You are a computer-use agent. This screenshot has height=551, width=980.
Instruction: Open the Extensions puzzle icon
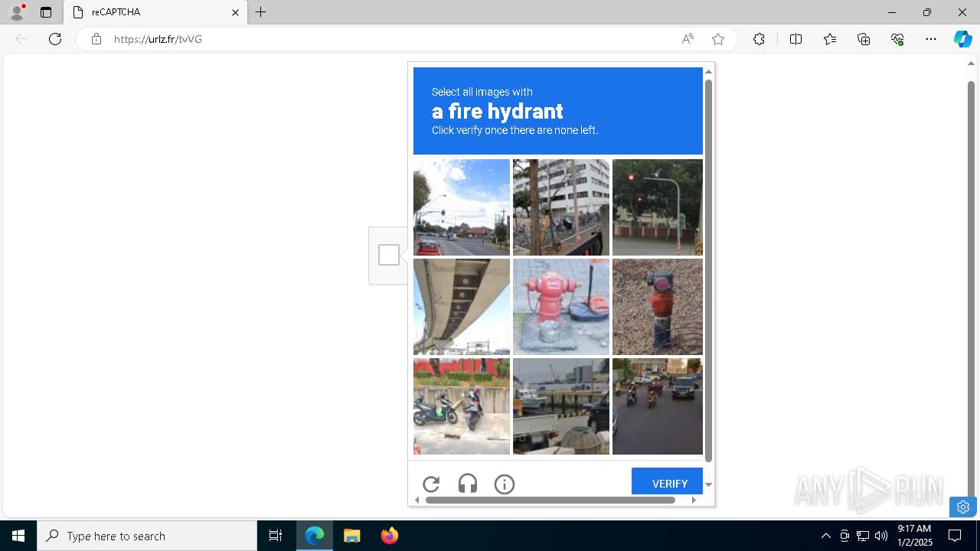(759, 39)
